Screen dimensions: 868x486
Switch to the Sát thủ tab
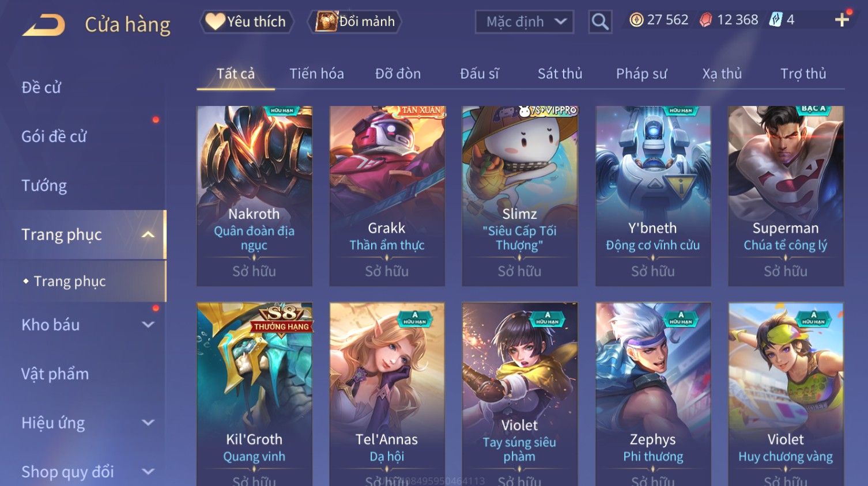click(560, 74)
